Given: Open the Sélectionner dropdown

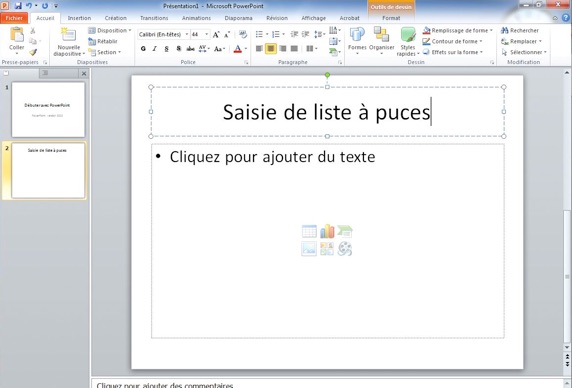Looking at the screenshot, I should [524, 52].
